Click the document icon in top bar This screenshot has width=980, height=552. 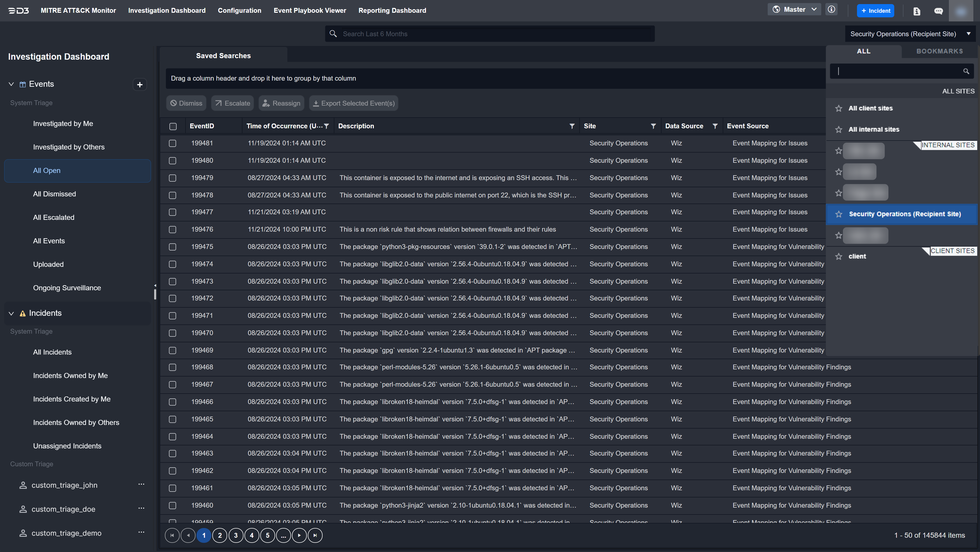(x=916, y=11)
